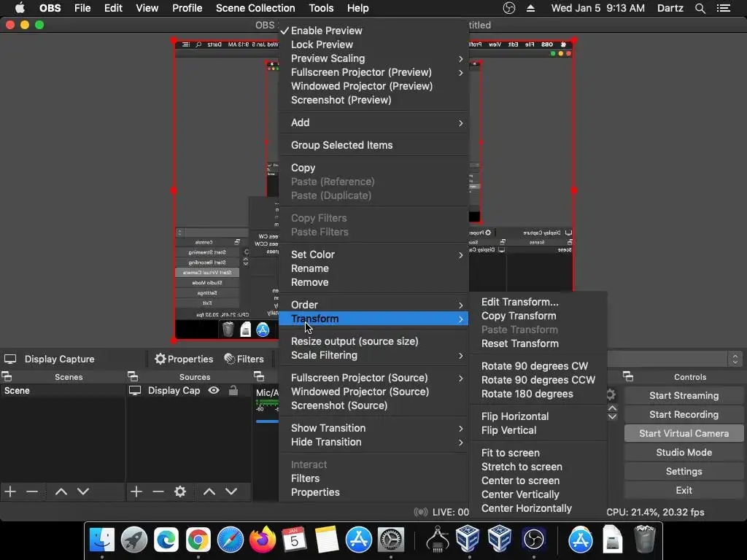Enter Studio Mode
This screenshot has height=560, width=747.
tap(684, 452)
